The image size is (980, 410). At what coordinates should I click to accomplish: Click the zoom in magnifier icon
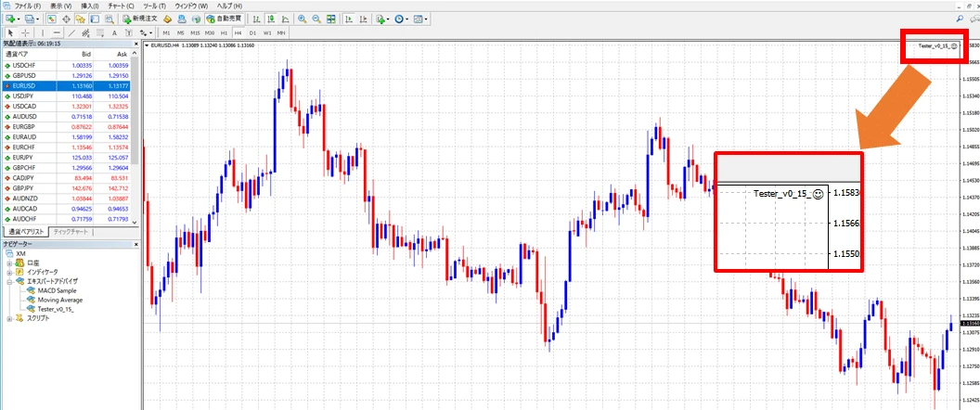(303, 19)
